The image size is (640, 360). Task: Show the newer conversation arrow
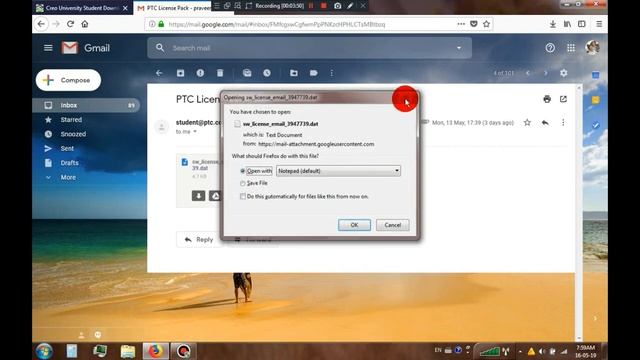(528, 73)
